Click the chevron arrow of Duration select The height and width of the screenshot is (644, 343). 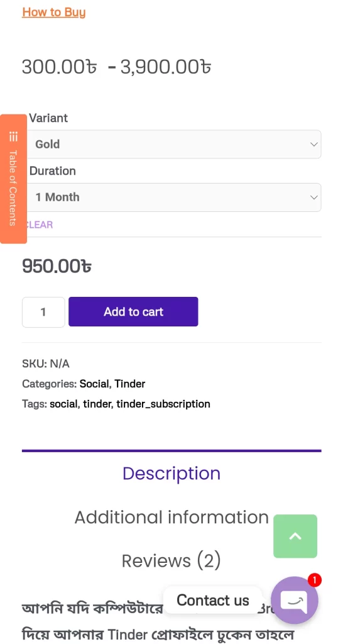[x=314, y=197]
